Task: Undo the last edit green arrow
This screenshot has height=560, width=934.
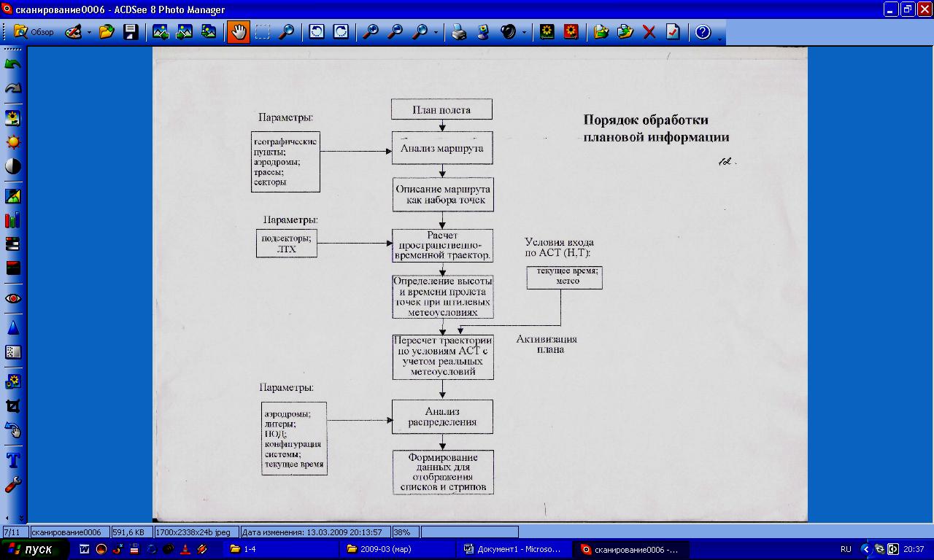Action: (13, 64)
